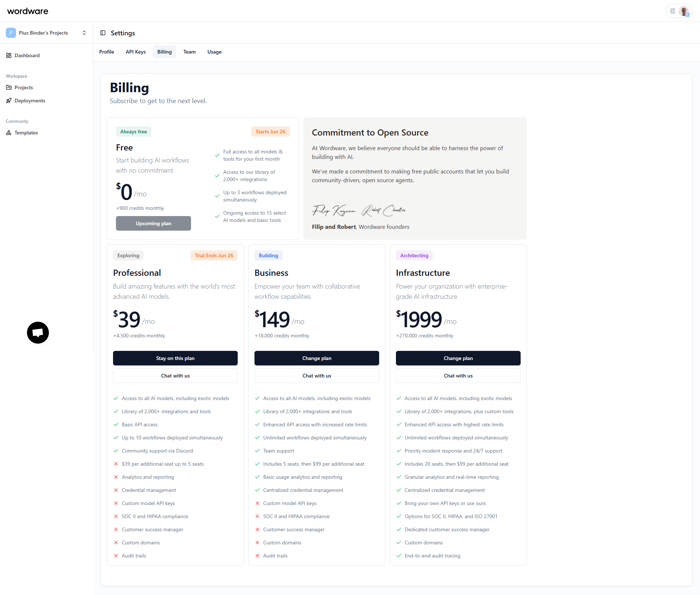The width and height of the screenshot is (700, 595).
Task: Click the $149 /mo price
Action: point(279,319)
